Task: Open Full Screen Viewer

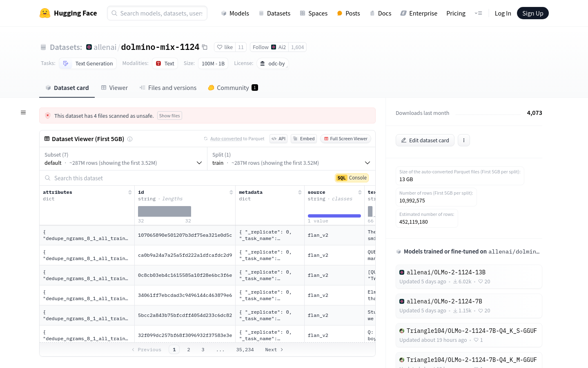Action: pyautogui.click(x=345, y=139)
